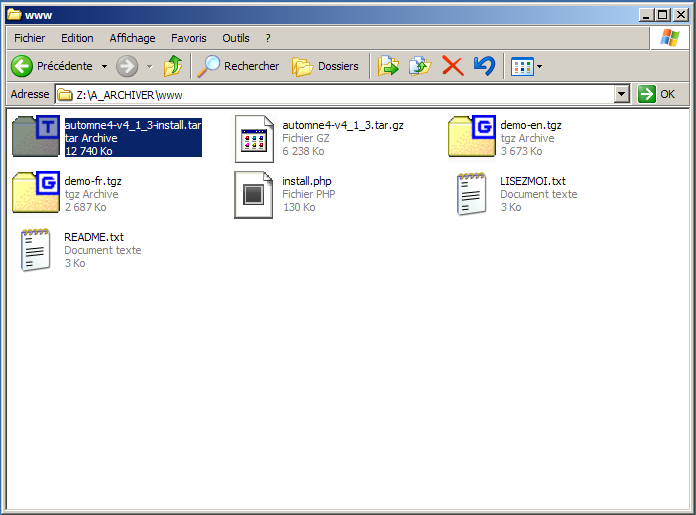Open Rechercher search tool
This screenshot has width=696, height=515.
[x=238, y=66]
